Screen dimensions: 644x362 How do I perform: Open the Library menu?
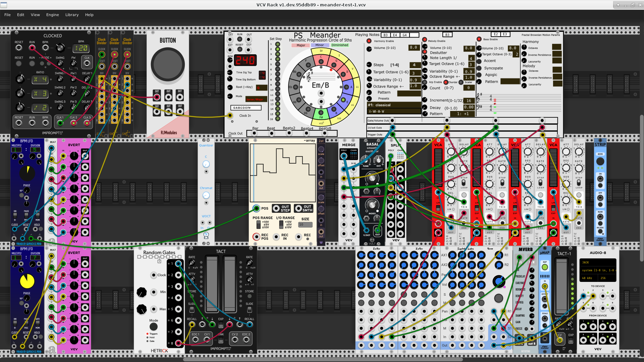(72, 15)
